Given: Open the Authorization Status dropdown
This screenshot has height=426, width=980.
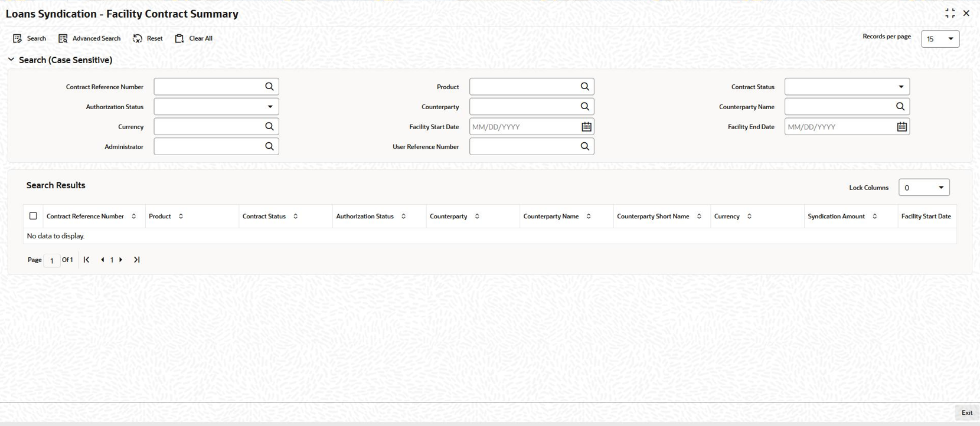Looking at the screenshot, I should coord(216,107).
